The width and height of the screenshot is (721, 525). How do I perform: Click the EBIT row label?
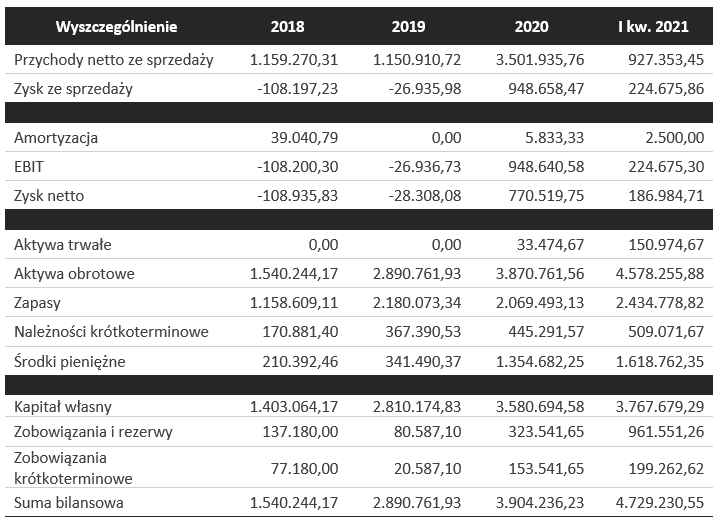(x=32, y=166)
